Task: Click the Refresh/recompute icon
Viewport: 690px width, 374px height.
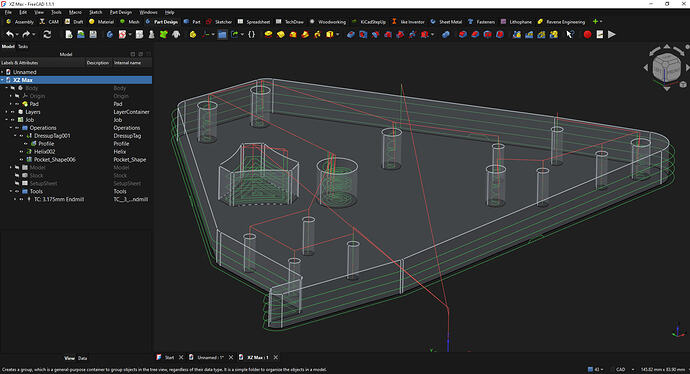Action: (47, 34)
